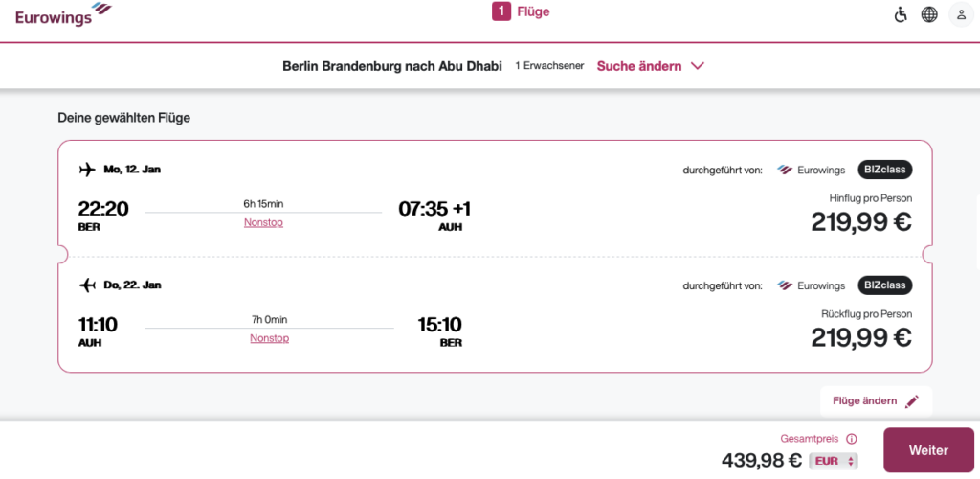The image size is (980, 479).
Task: Select the Flüge step 1 tab
Action: coord(521,12)
